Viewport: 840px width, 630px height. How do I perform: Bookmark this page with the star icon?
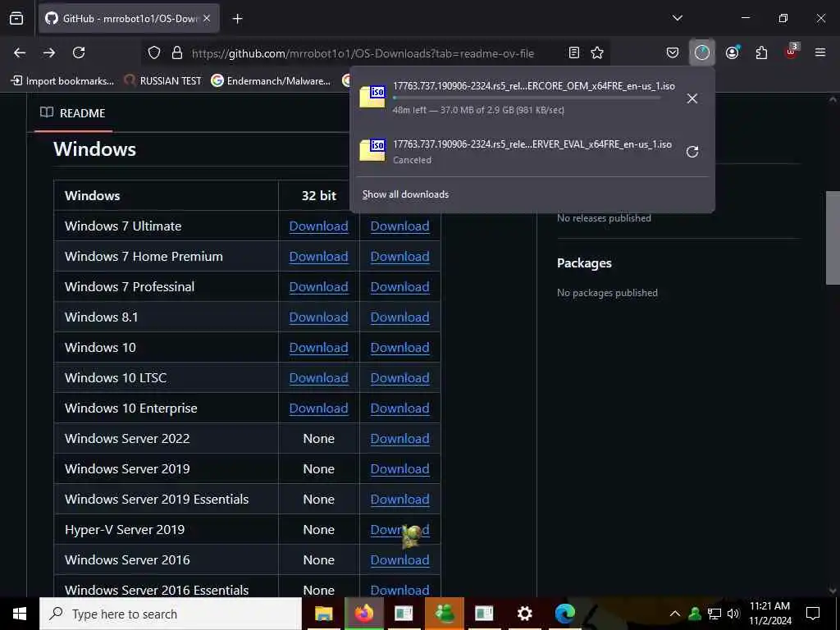(597, 52)
